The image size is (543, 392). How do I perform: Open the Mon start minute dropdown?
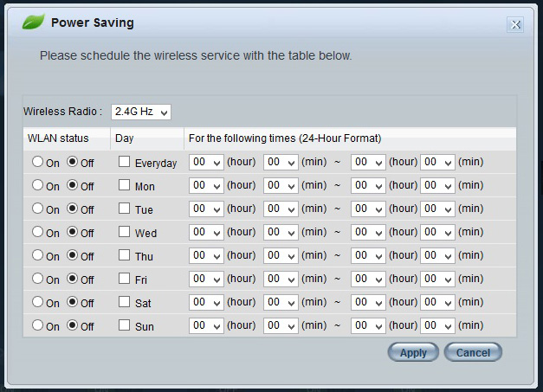point(281,185)
